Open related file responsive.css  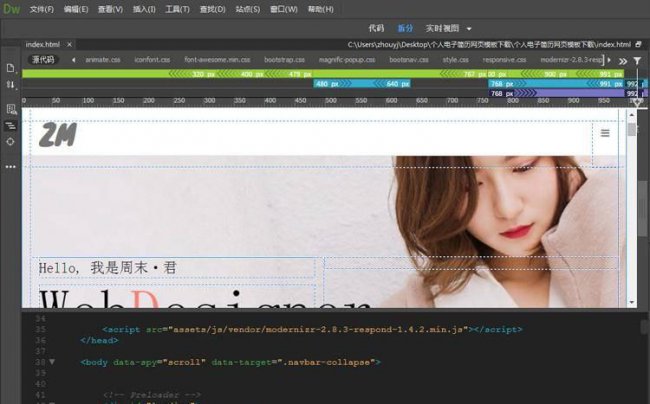504,60
